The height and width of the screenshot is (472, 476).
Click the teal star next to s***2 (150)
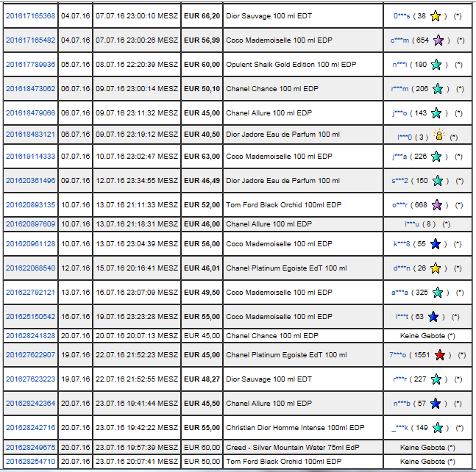point(438,180)
